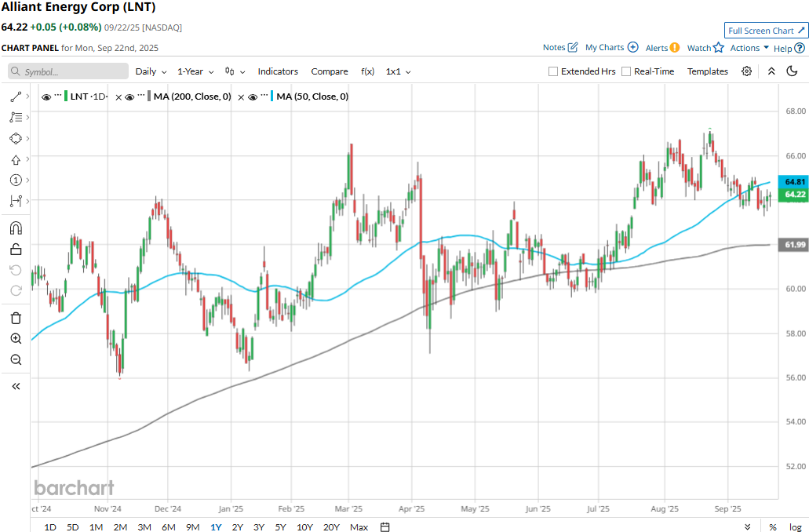Hide the MA 200 indicator with eye icon
Image resolution: width=809 pixels, height=532 pixels.
(131, 97)
